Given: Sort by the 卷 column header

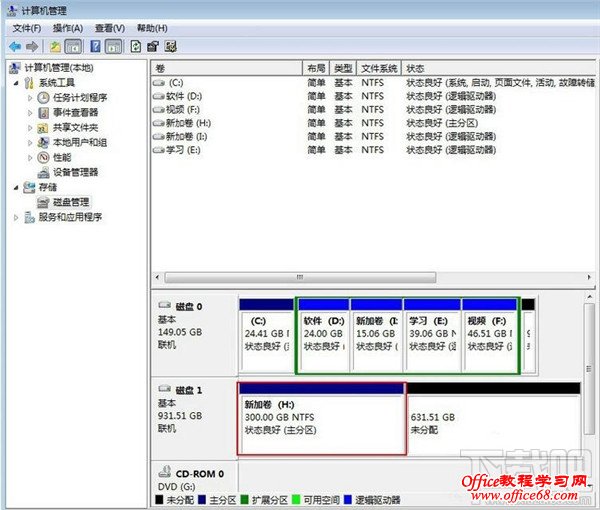Looking at the screenshot, I should click(x=227, y=68).
